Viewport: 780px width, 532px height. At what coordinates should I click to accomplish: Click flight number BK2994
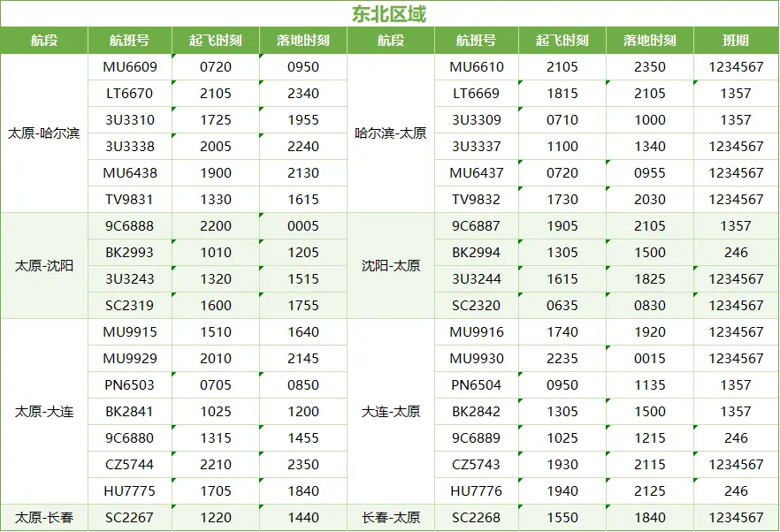coord(477,253)
